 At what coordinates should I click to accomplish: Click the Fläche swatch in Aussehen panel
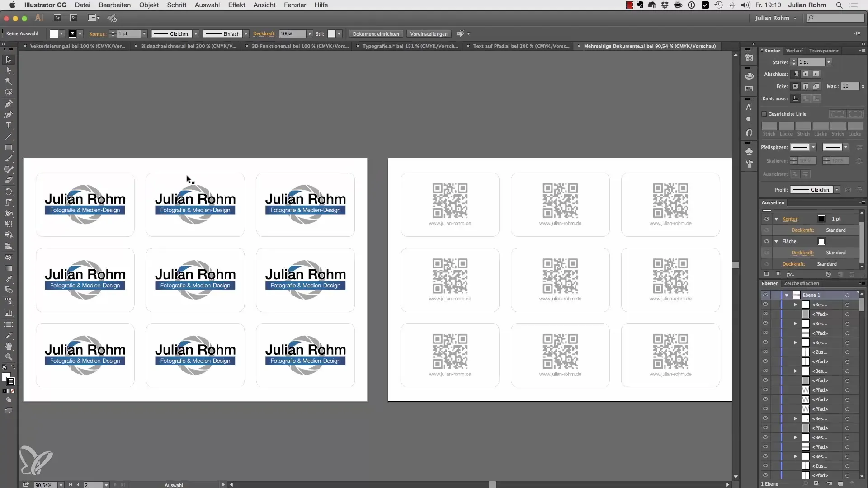click(821, 241)
